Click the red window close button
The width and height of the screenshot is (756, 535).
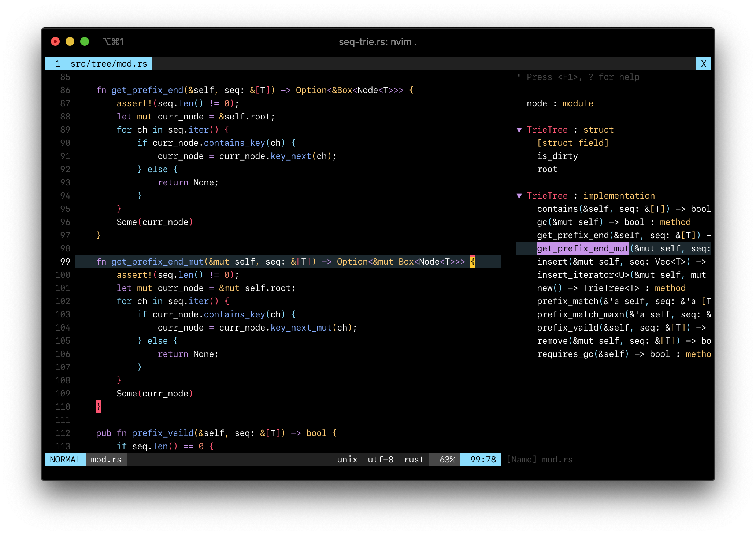55,42
